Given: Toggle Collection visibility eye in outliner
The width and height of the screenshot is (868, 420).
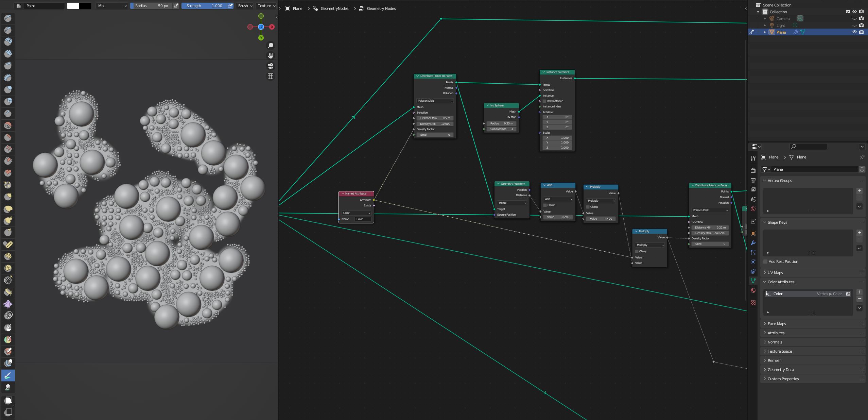Looking at the screenshot, I should tap(854, 12).
